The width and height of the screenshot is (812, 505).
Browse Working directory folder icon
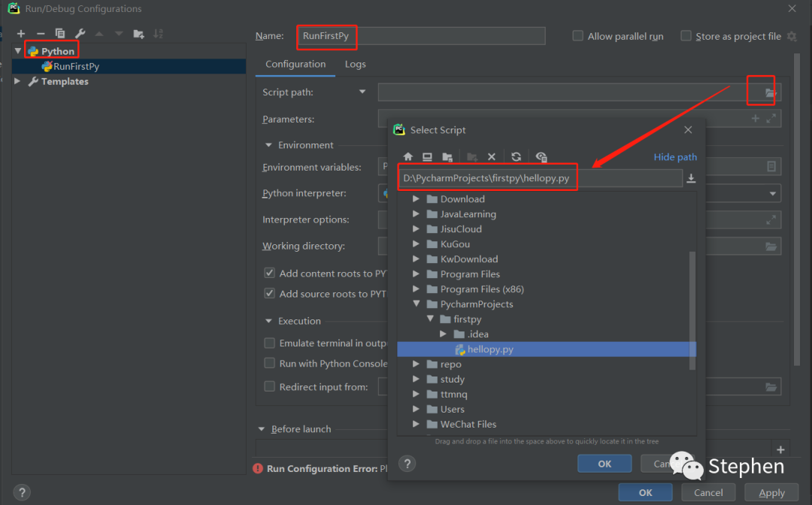[x=771, y=246]
